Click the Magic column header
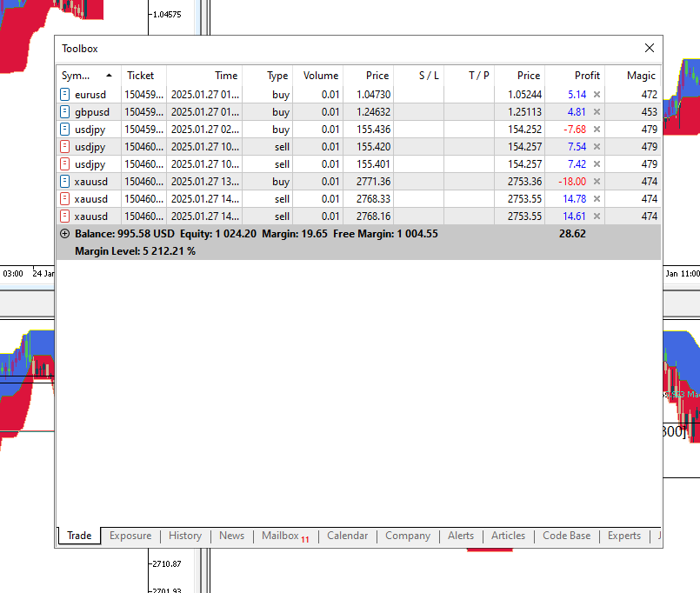Image resolution: width=700 pixels, height=593 pixels. pos(641,76)
